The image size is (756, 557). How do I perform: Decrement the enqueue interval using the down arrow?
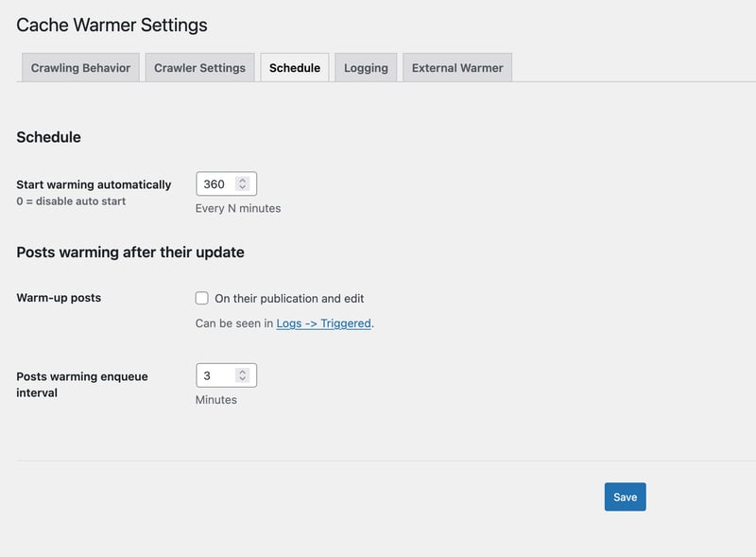click(x=243, y=379)
